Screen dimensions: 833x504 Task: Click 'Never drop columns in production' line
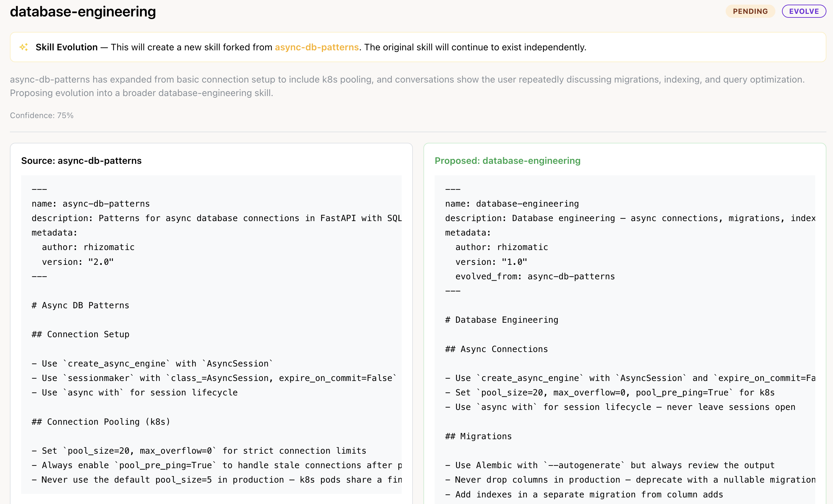(x=630, y=480)
